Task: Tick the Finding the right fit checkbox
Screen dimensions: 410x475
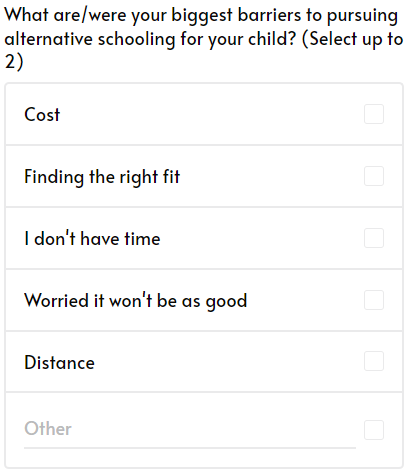Action: coord(374,176)
